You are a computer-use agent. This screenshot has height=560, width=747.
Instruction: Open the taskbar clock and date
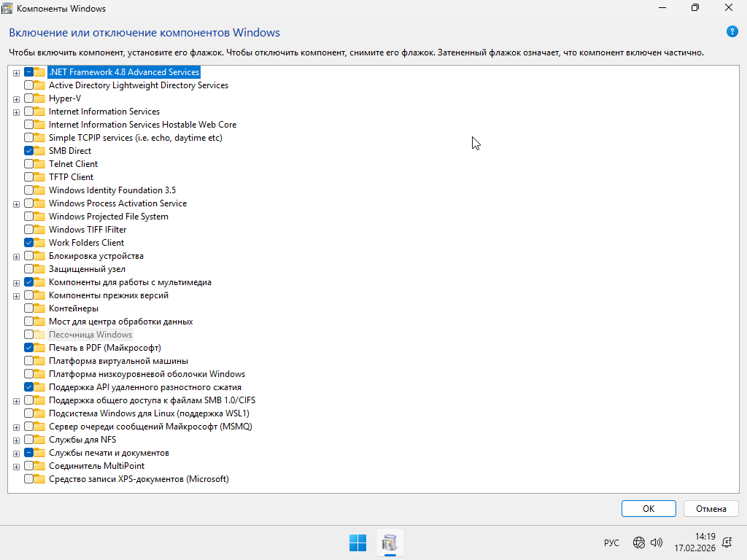tap(695, 542)
